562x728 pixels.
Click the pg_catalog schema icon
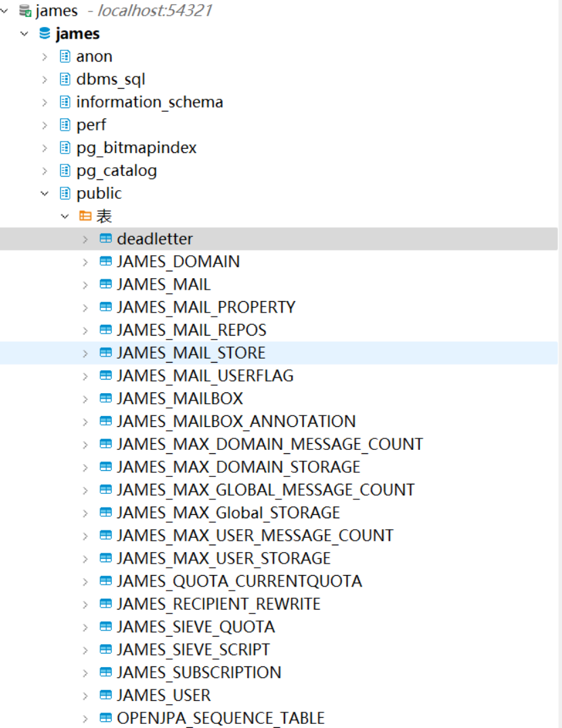pyautogui.click(x=65, y=170)
